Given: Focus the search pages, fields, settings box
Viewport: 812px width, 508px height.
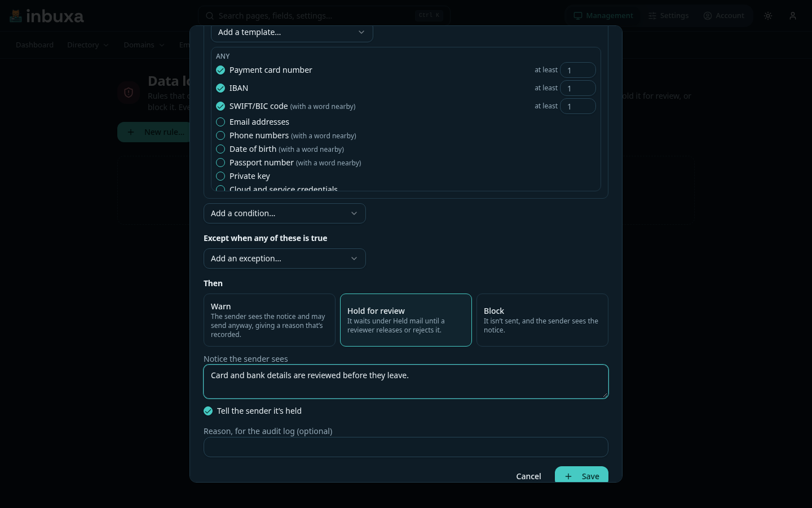Looking at the screenshot, I should [324, 16].
